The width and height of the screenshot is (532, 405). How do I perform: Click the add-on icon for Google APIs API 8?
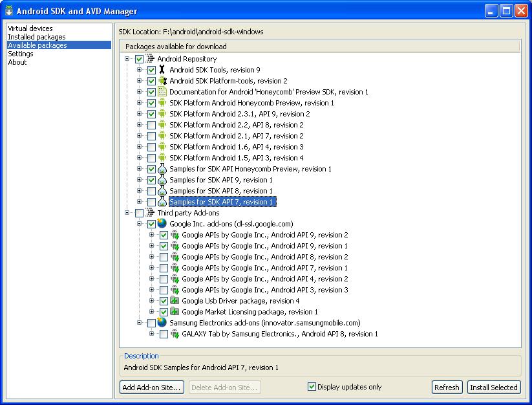tap(175, 257)
